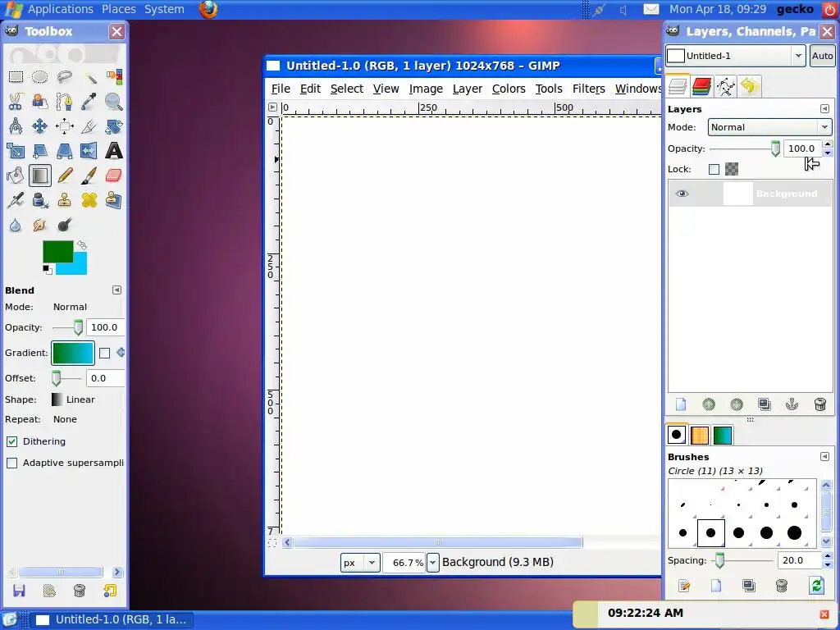
Task: Enable Adaptive supersampling checkbox
Action: 11,463
